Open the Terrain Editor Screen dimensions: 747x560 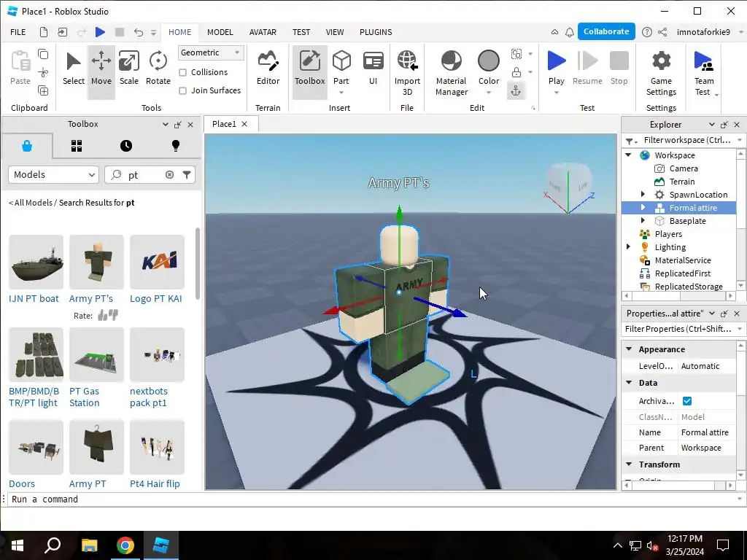tap(268, 69)
